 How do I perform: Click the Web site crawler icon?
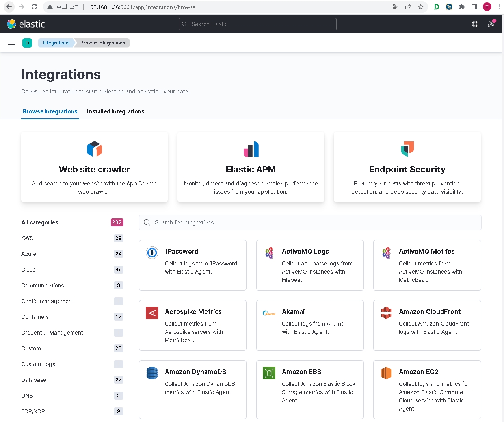pyautogui.click(x=95, y=149)
